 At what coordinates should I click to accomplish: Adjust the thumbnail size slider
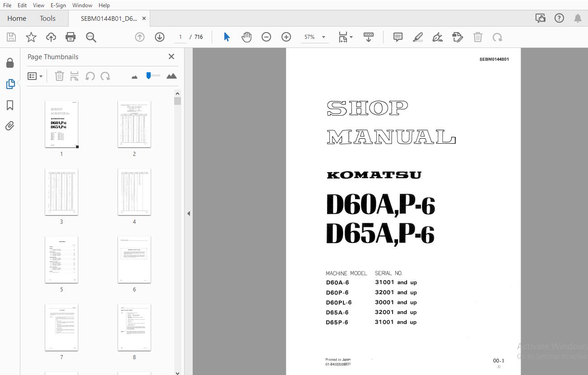[148, 76]
